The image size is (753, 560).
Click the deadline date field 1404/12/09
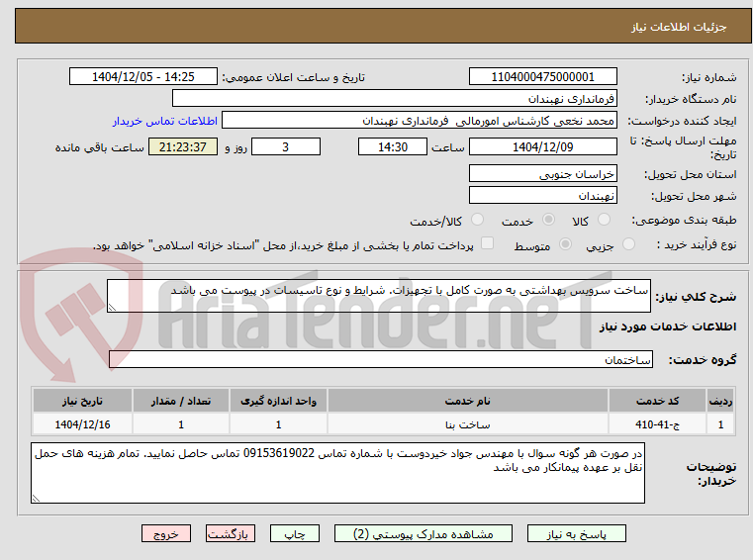(542, 146)
